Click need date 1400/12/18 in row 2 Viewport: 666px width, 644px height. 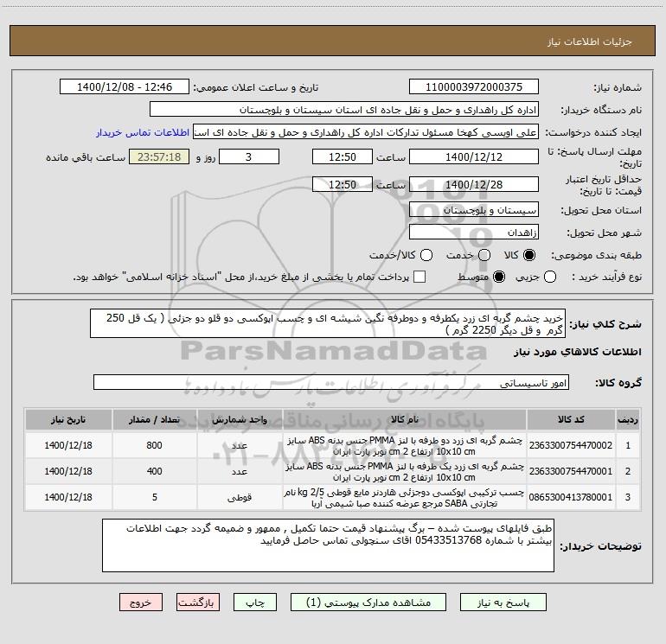tap(68, 471)
